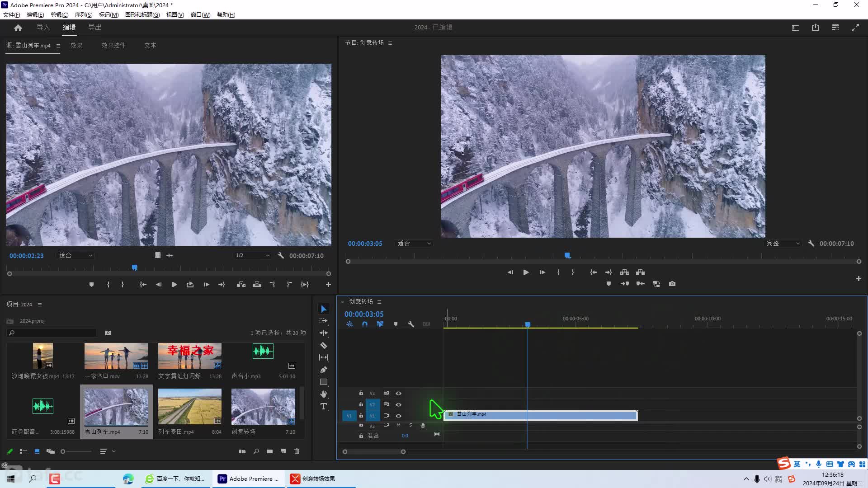Screen dimensions: 868x488
Task: Open Source monitor button editor plus
Action: click(x=328, y=284)
